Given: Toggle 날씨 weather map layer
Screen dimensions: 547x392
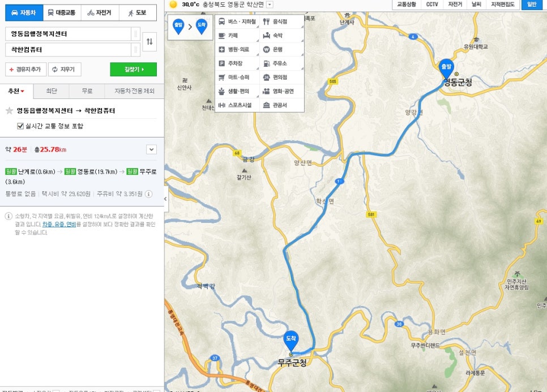Looking at the screenshot, I should click(x=476, y=4).
